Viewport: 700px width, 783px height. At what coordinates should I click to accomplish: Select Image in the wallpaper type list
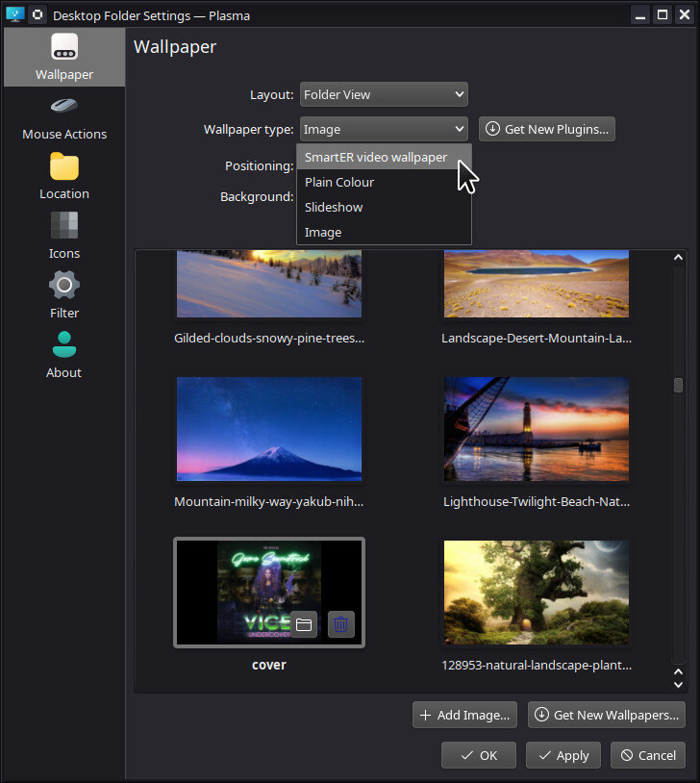[323, 232]
